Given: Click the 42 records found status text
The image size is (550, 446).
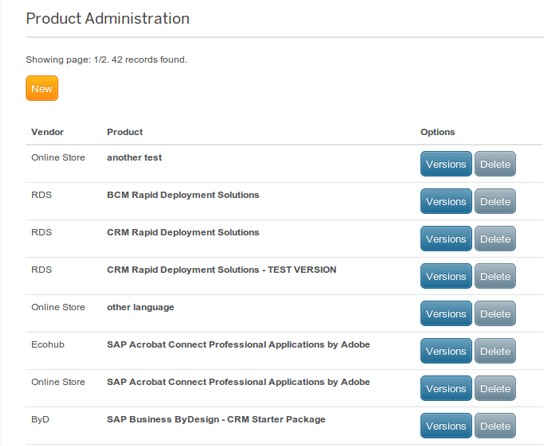Looking at the screenshot, I should tap(149, 60).
